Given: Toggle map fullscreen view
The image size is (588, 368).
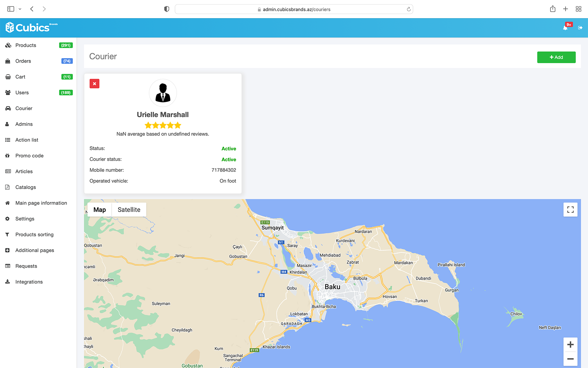Looking at the screenshot, I should [x=570, y=210].
